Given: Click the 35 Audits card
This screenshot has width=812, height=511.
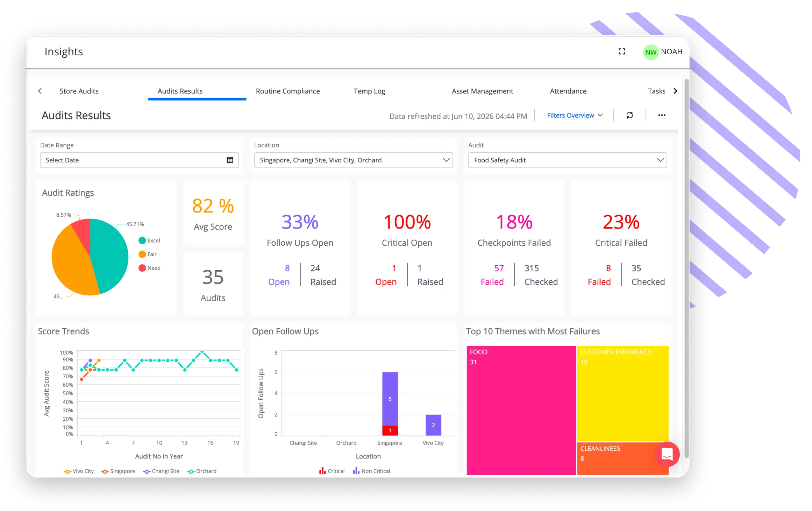Looking at the screenshot, I should point(213,284).
